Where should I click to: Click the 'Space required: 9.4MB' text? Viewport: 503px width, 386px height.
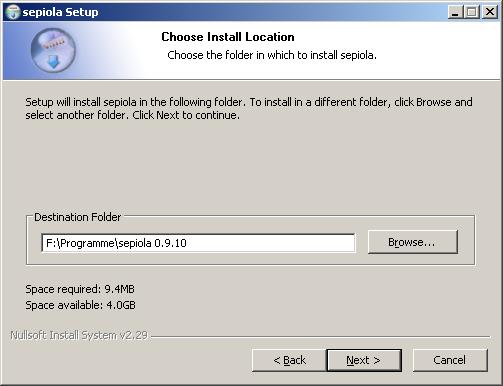[x=80, y=289]
